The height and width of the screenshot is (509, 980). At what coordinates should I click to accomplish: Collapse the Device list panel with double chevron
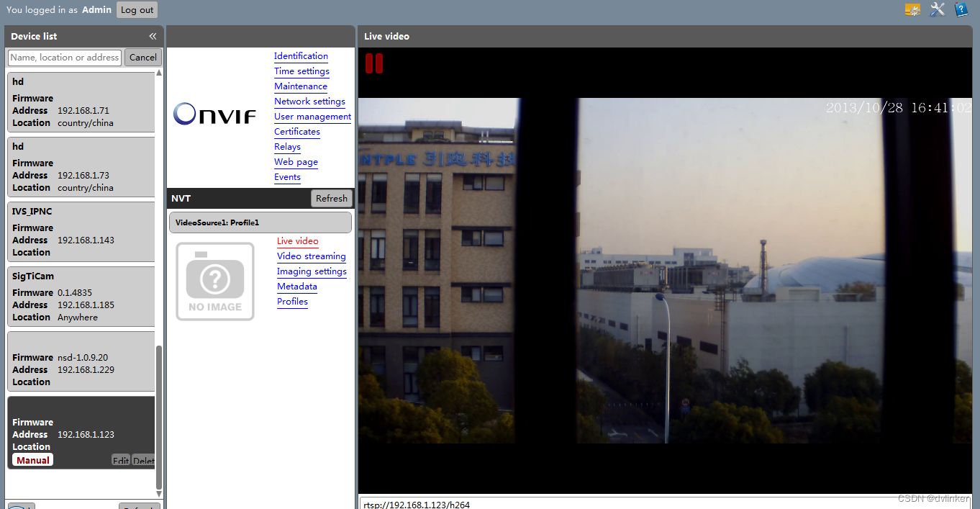point(153,36)
